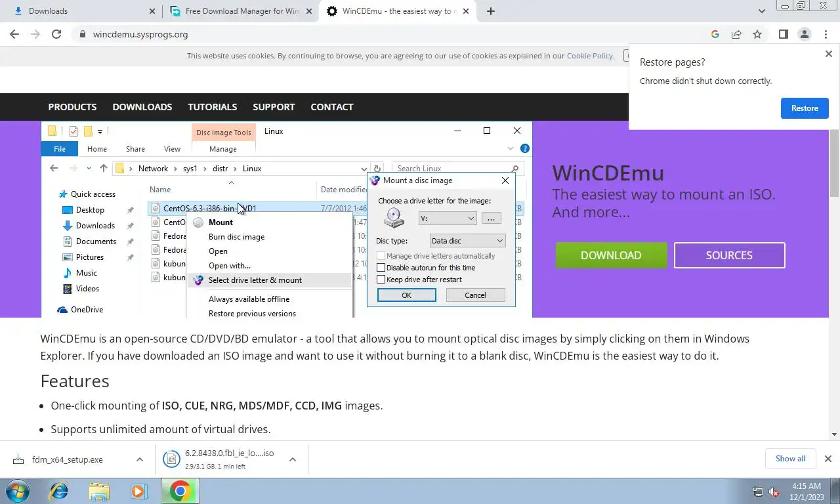Switch to the Downloads tab

click(x=81, y=11)
